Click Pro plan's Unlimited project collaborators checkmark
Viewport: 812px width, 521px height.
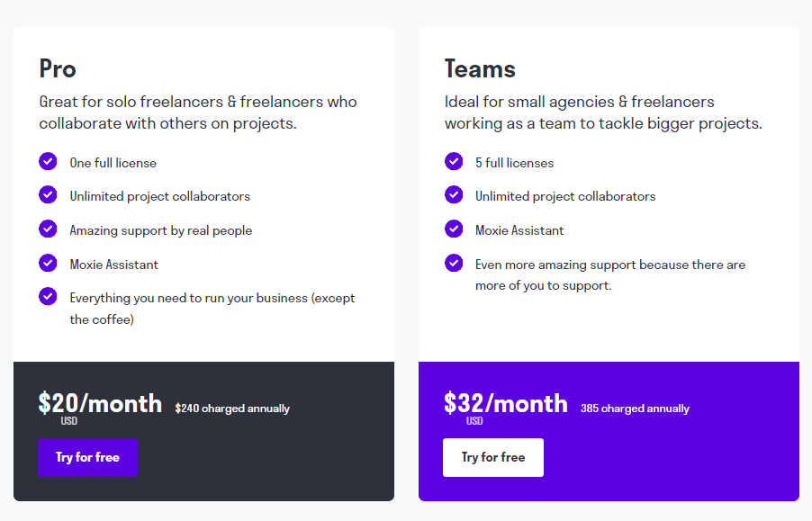48,195
